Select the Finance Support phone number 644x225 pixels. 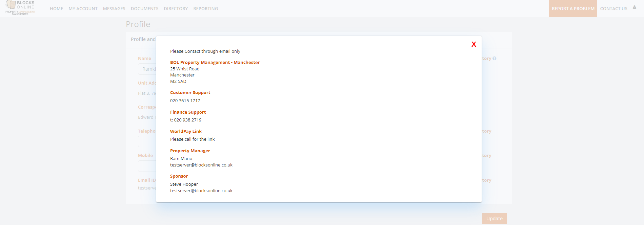(188, 120)
